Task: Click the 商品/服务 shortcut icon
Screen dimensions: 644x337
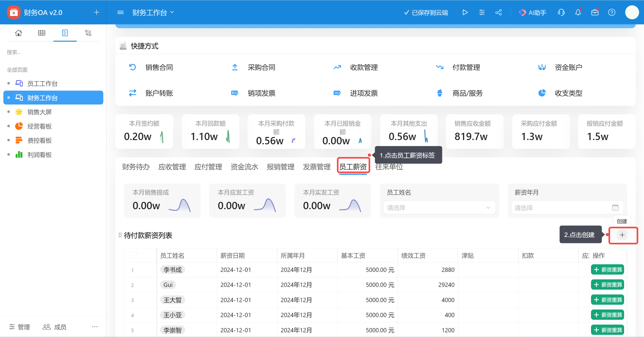Action: [439, 93]
